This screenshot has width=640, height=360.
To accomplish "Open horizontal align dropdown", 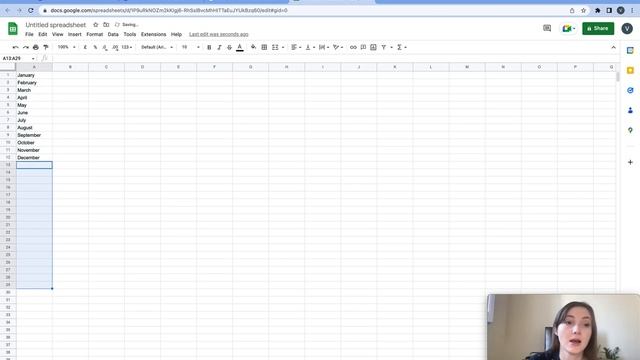I will [296, 47].
